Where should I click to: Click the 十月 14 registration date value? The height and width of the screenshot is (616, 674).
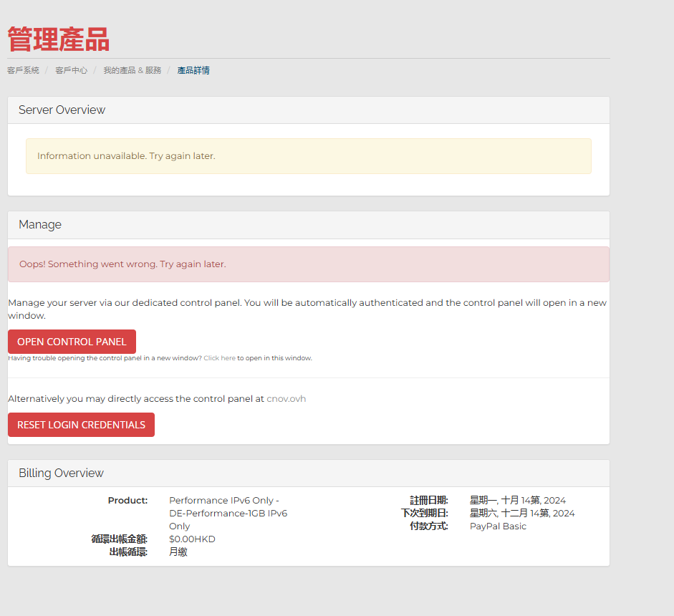[x=517, y=501]
